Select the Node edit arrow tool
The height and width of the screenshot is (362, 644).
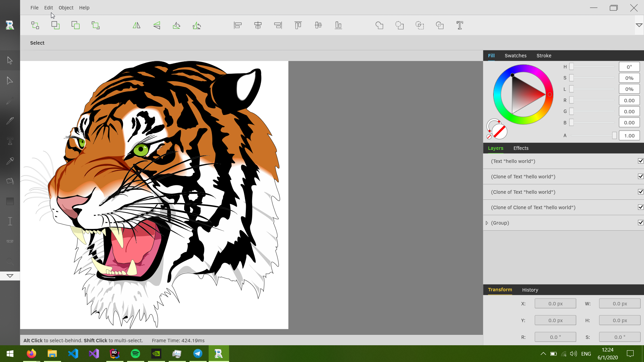click(10, 81)
